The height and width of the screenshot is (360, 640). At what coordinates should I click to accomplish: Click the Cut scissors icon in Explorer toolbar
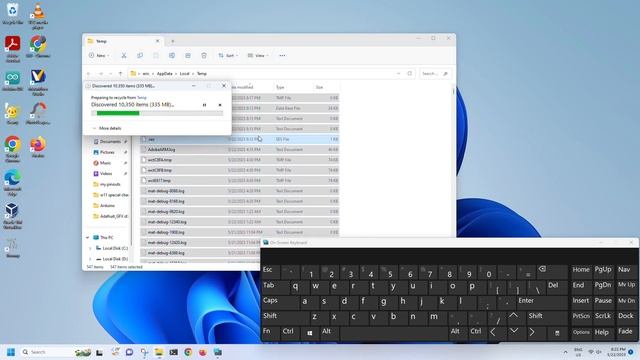tap(124, 56)
